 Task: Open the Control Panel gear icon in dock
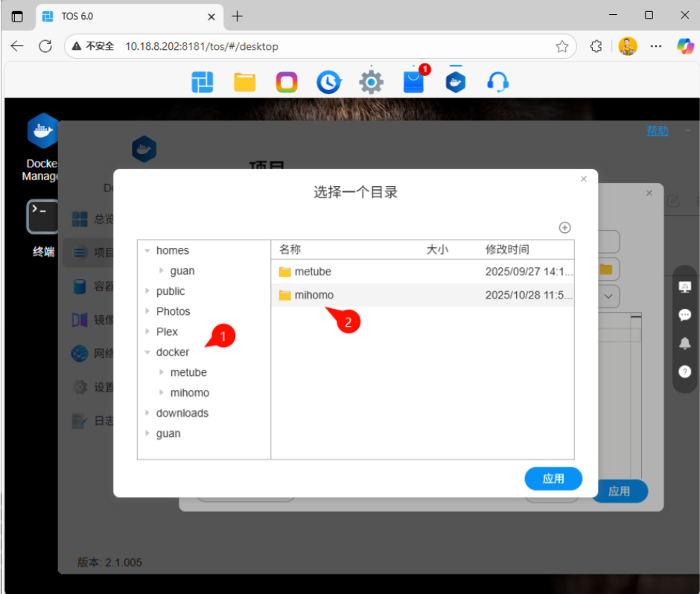(x=372, y=83)
